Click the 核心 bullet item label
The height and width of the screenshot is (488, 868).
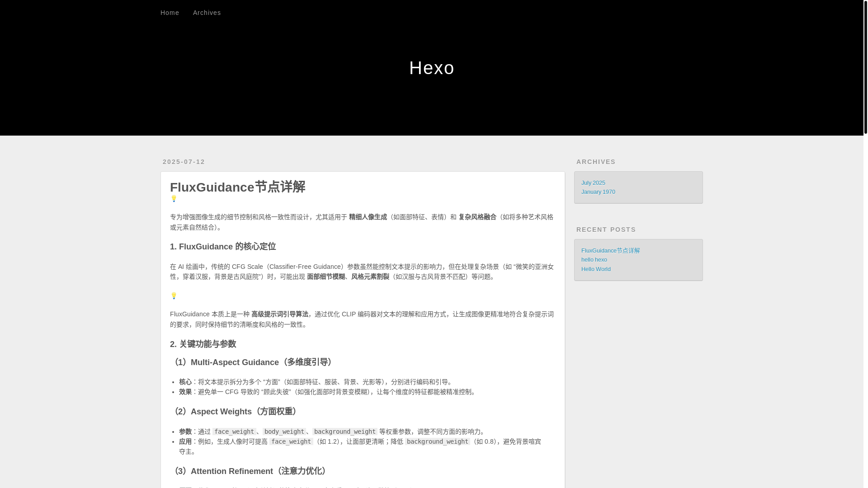[185, 382]
